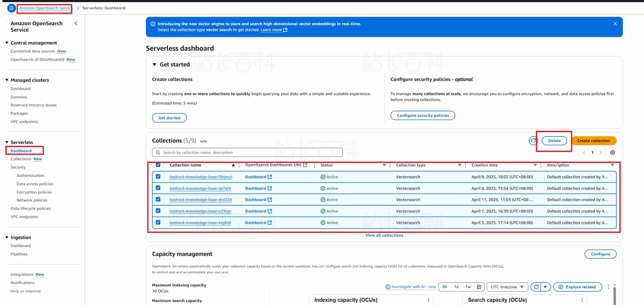Image resolution: width=644 pixels, height=305 pixels.
Task: Click the collection search input field
Action: (x=247, y=152)
